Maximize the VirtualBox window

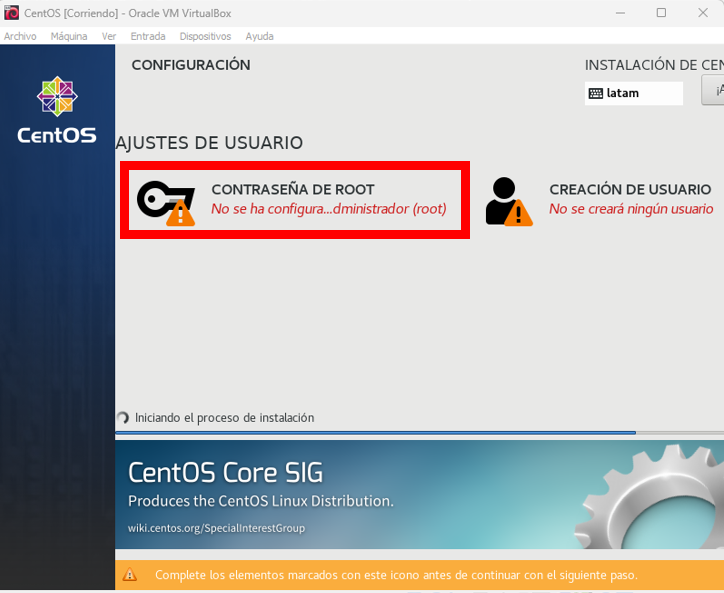661,12
